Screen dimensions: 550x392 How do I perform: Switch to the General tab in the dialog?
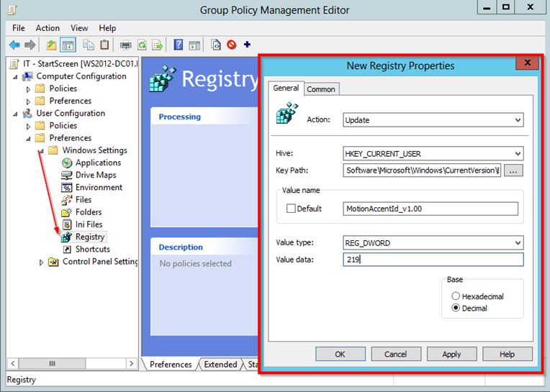point(286,88)
